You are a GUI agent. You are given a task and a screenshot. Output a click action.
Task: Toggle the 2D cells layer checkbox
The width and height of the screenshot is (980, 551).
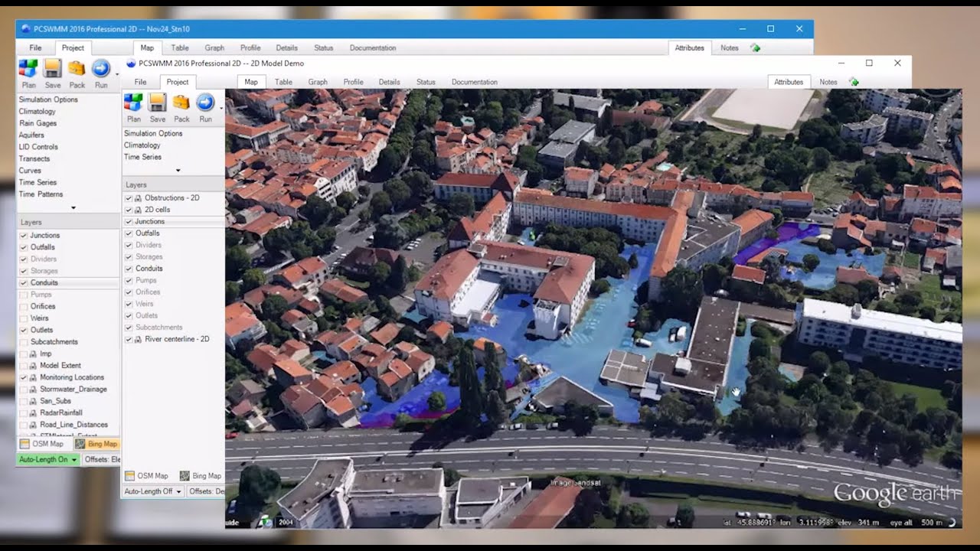pos(129,210)
